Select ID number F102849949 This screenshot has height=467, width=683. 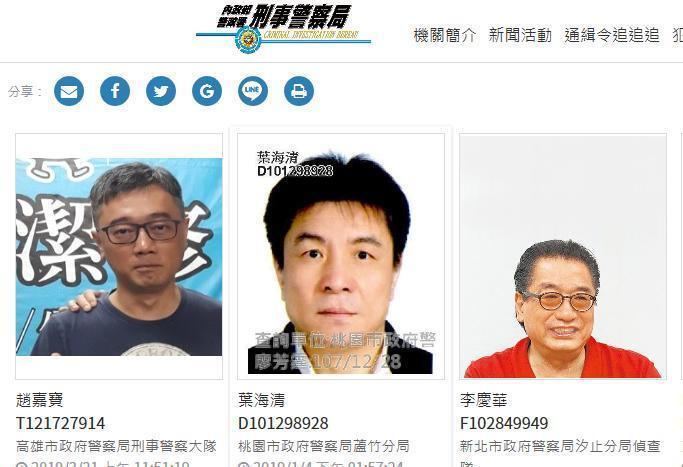504,423
